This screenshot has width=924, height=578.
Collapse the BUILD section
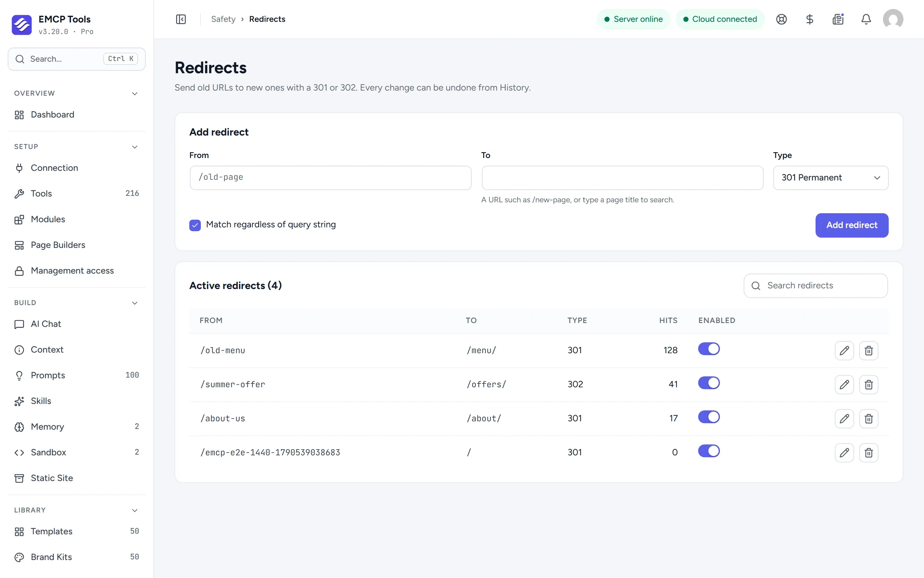(134, 303)
